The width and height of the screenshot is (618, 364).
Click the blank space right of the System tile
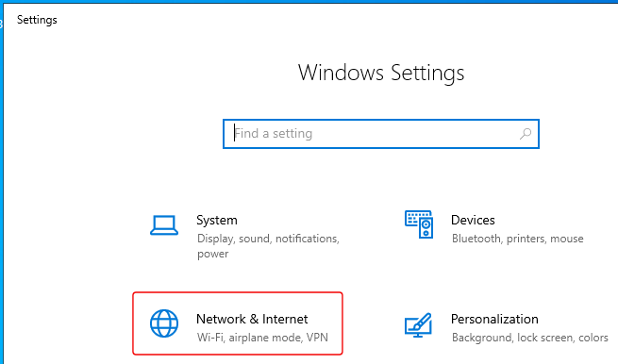coord(373,237)
